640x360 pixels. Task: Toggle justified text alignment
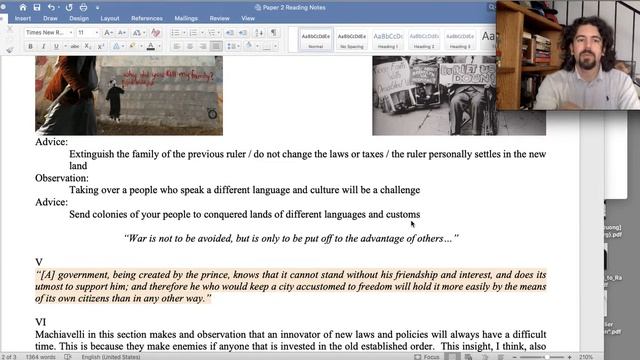coord(216,47)
